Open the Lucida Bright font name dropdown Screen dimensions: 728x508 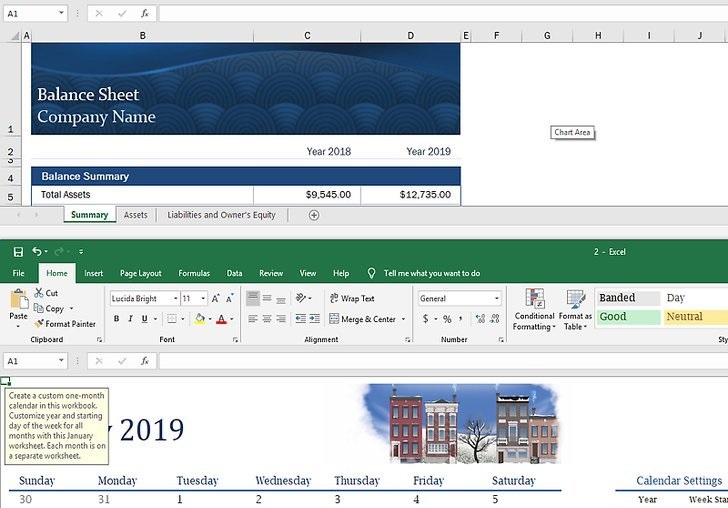pos(175,299)
